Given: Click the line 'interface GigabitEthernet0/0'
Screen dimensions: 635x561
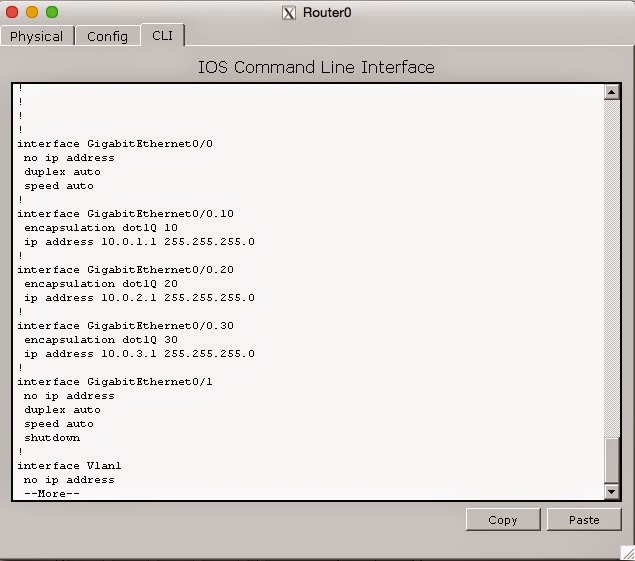Looking at the screenshot, I should pos(115,144).
